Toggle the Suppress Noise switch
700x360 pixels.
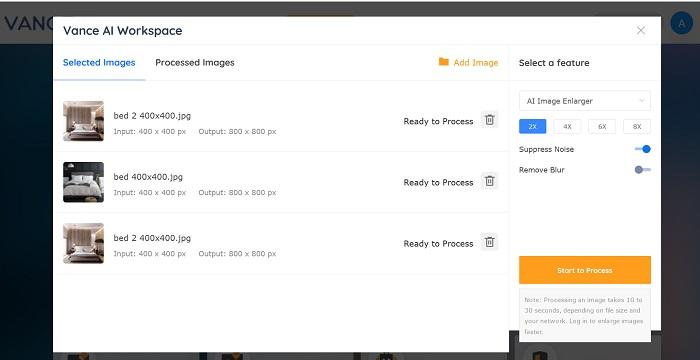pos(642,149)
